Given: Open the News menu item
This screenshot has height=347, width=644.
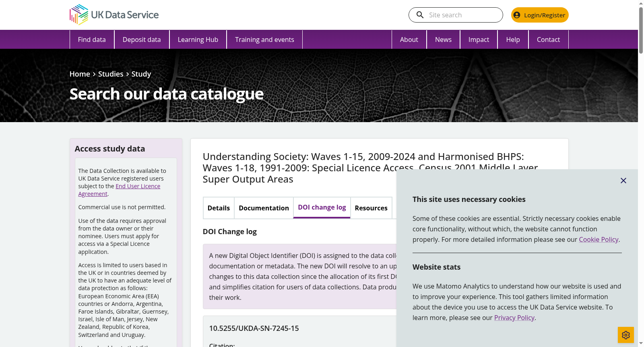Looking at the screenshot, I should 443,39.
